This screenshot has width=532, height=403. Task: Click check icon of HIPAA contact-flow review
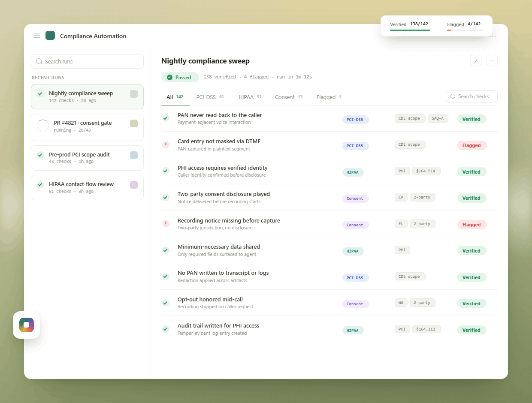40,184
